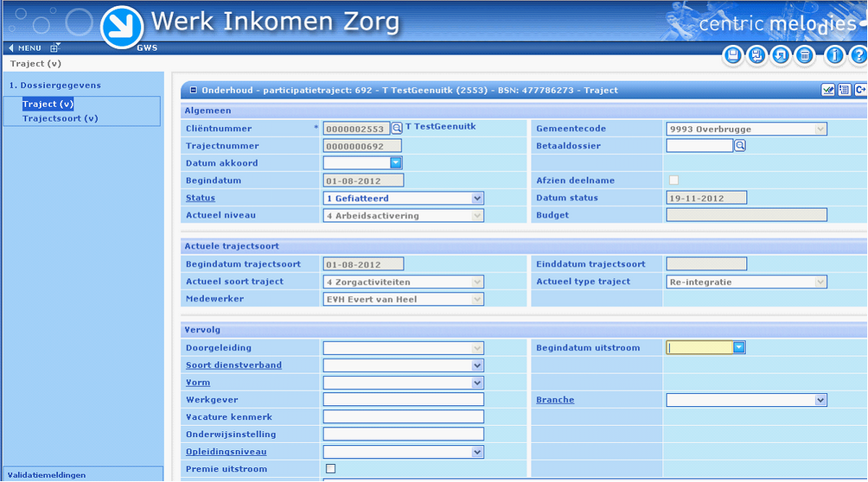Click the 1. Dossiergegevens sidebar heading
The image size is (868, 482).
54,86
